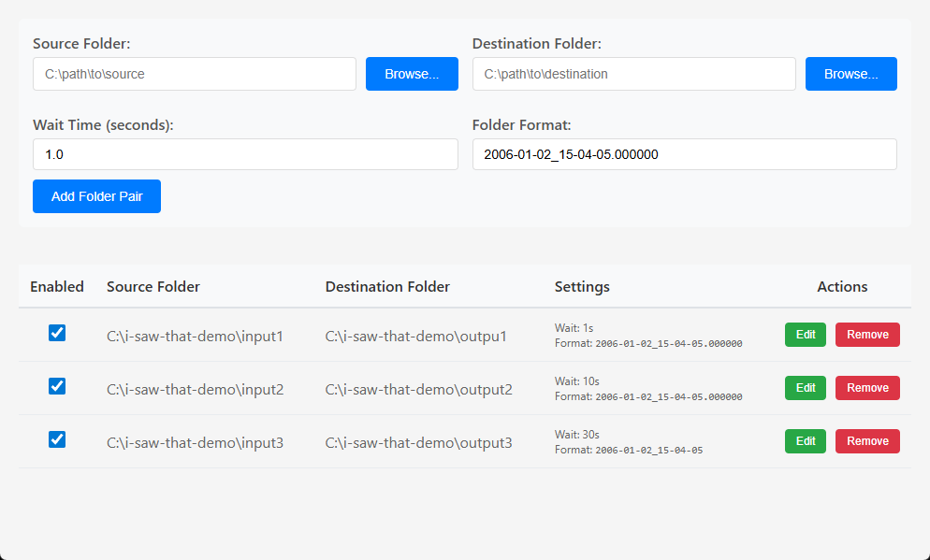Focus the Destination Folder path input
This screenshot has height=560, width=930.
633,74
